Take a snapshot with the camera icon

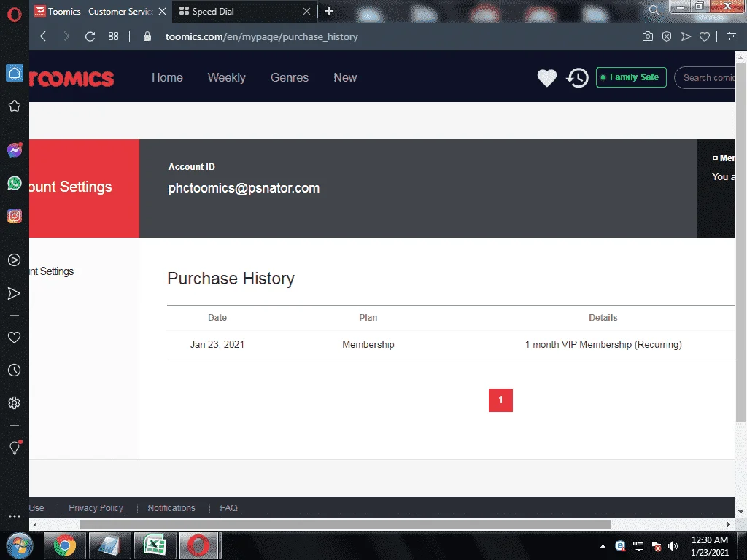tap(648, 36)
